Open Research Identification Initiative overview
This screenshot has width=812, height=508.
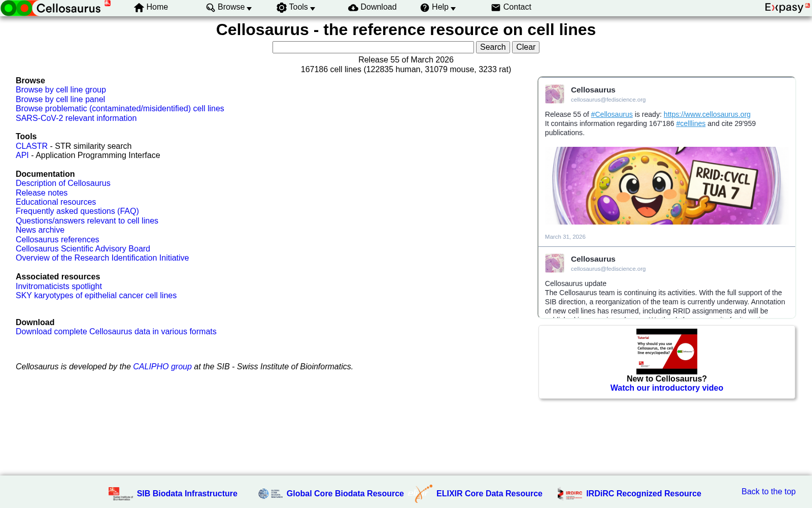point(102,258)
